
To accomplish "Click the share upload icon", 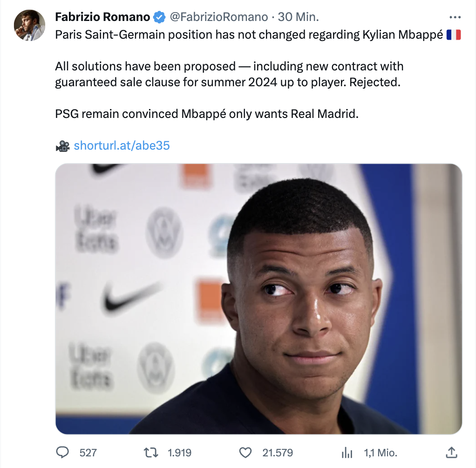I will click(451, 452).
